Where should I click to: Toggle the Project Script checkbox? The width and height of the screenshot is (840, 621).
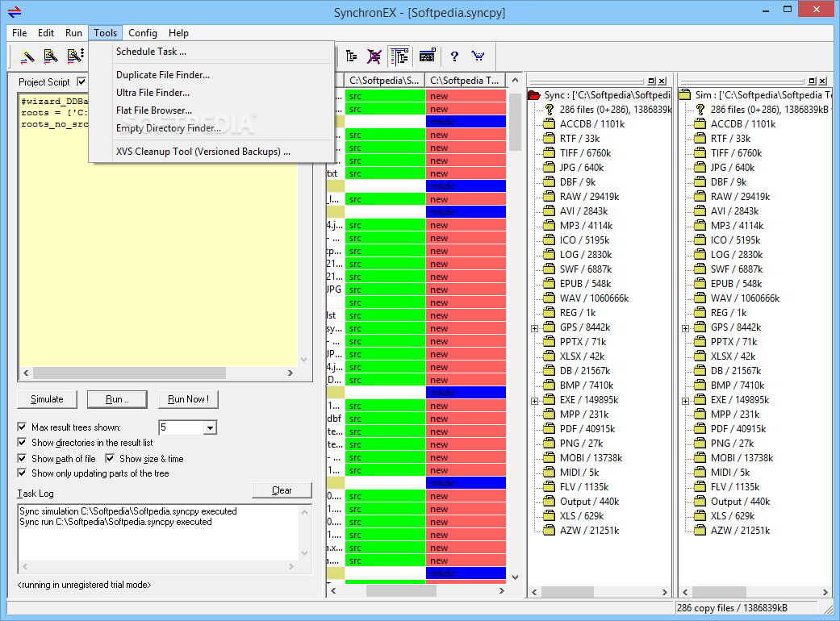point(81,82)
